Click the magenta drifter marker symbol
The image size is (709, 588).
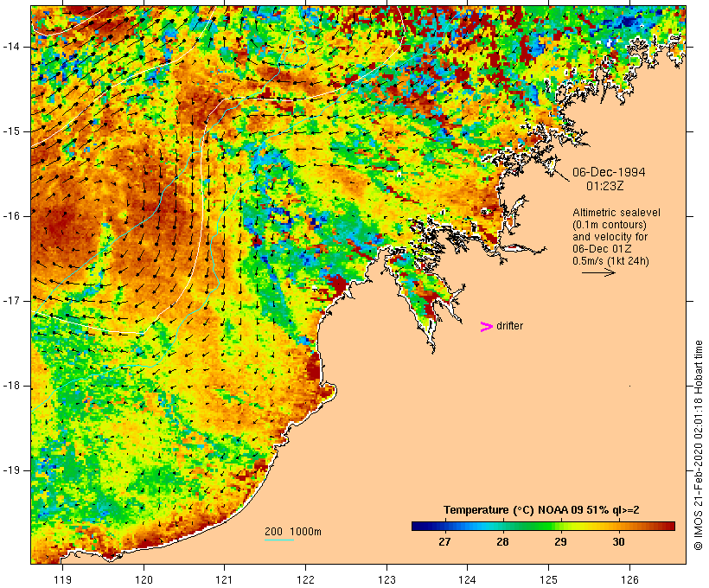[x=486, y=326]
